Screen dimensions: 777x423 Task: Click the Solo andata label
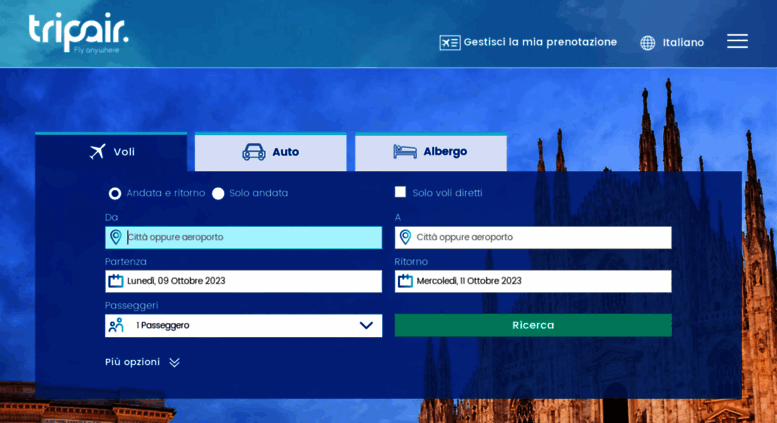(x=259, y=193)
